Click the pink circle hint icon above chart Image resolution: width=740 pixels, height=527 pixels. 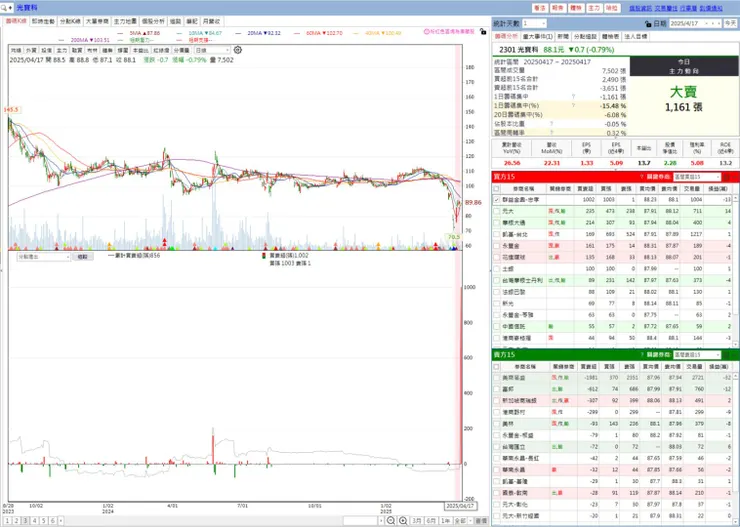(426, 32)
